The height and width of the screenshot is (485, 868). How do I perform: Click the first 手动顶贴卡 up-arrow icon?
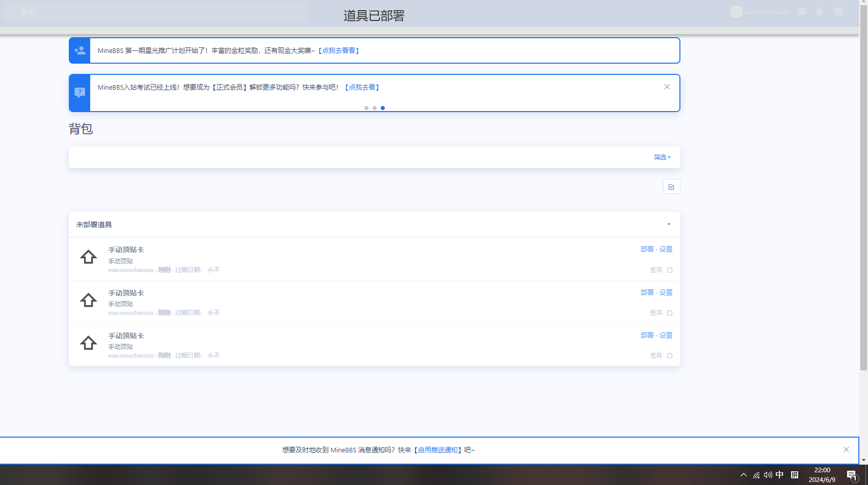coord(89,257)
